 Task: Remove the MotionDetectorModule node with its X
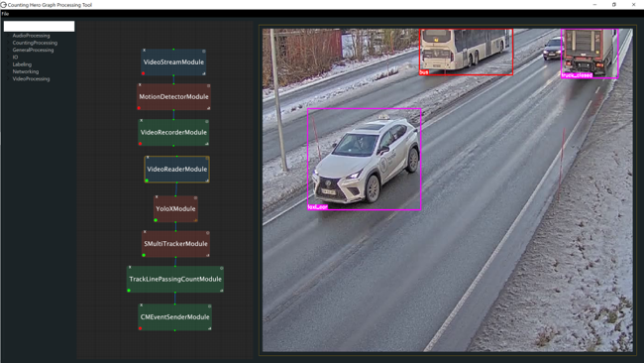coord(140,85)
